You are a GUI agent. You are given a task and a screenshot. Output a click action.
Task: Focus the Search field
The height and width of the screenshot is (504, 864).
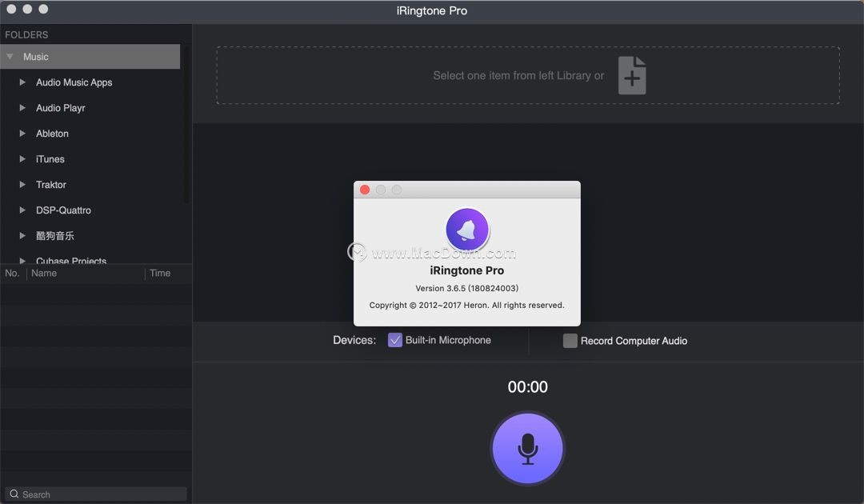[x=96, y=494]
